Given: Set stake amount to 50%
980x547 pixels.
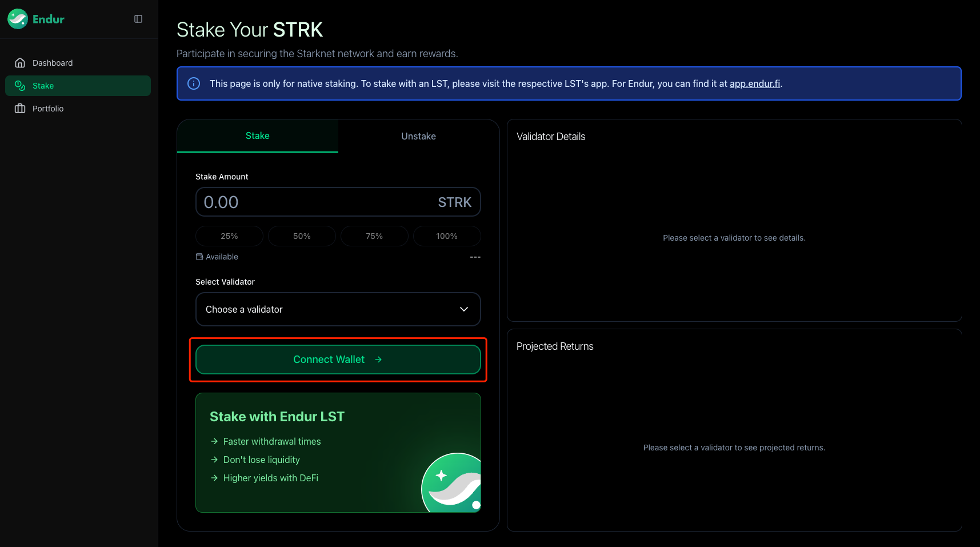Looking at the screenshot, I should pyautogui.click(x=302, y=236).
